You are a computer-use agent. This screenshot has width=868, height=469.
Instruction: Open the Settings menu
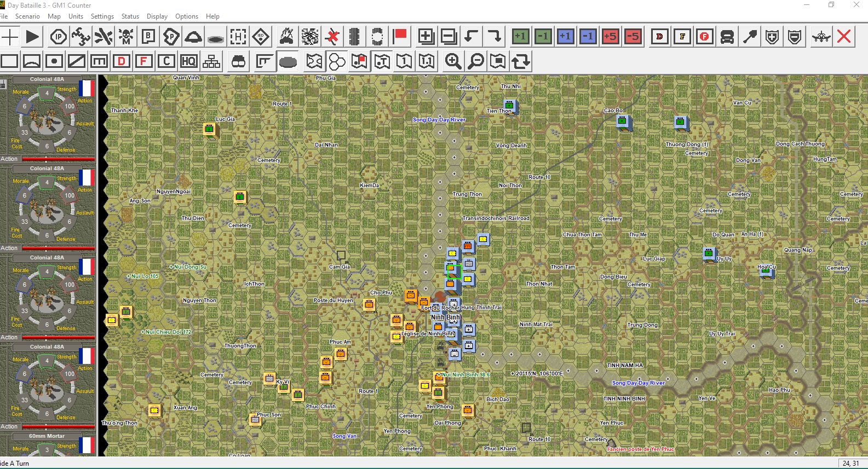coord(102,16)
